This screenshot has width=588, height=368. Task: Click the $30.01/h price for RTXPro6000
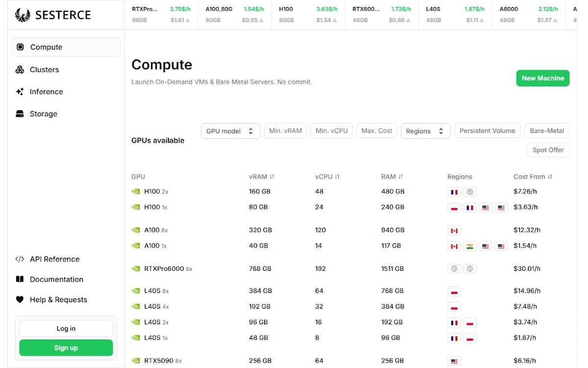click(527, 269)
